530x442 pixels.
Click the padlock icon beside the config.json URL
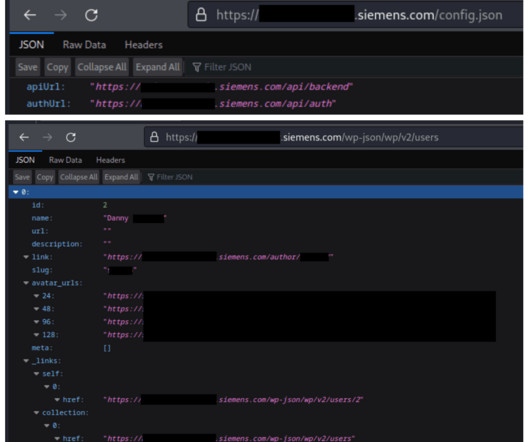[201, 15]
